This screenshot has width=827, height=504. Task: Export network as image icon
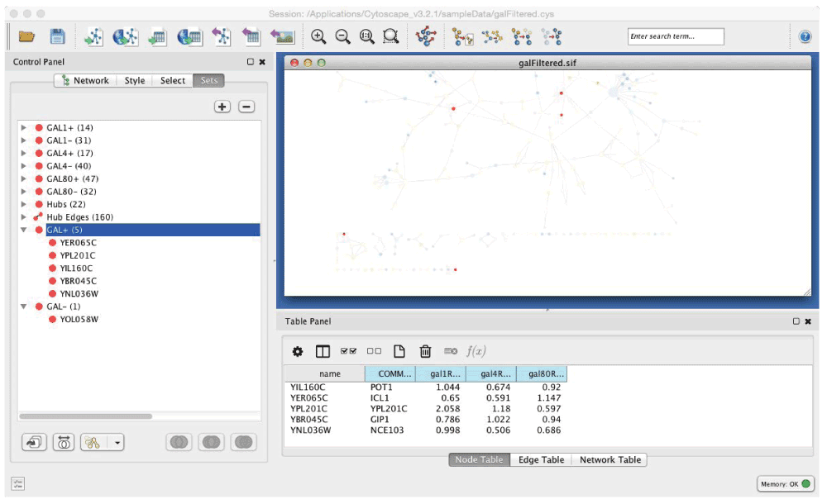283,36
